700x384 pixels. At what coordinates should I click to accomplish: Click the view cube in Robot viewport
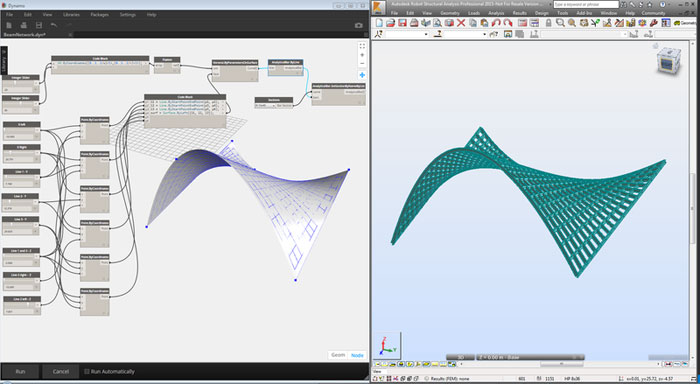tap(669, 60)
